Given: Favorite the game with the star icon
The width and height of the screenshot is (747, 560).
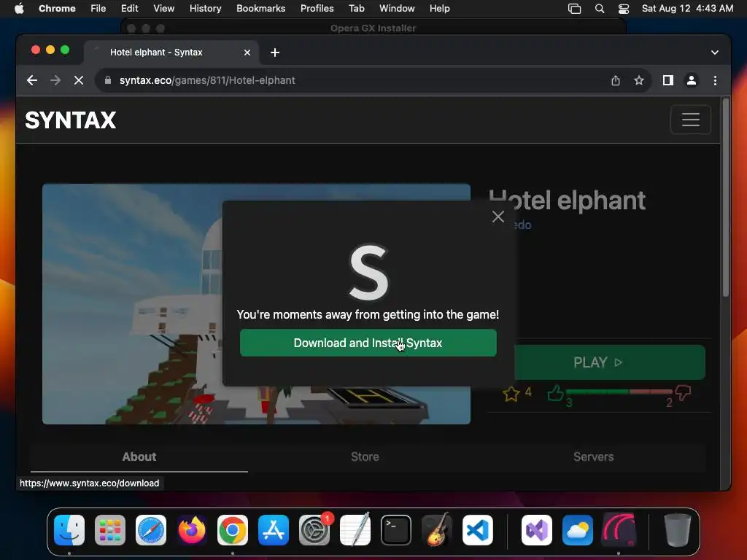Looking at the screenshot, I should pos(511,394).
